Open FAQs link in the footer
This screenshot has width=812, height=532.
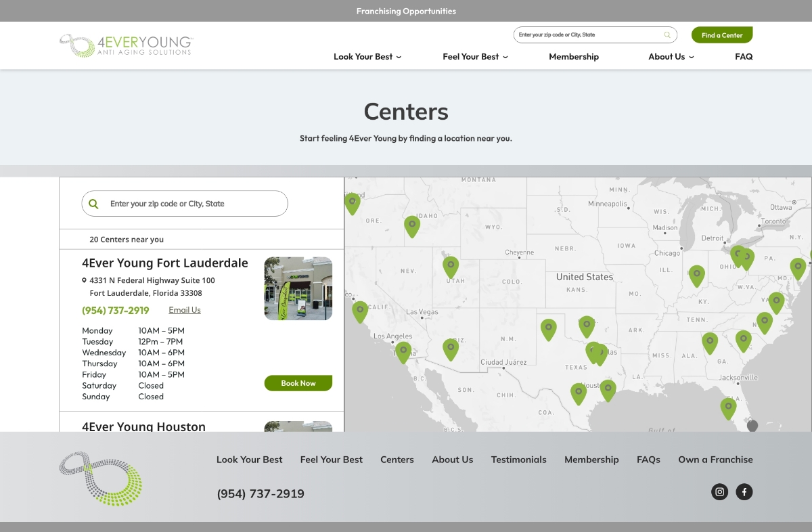click(648, 460)
